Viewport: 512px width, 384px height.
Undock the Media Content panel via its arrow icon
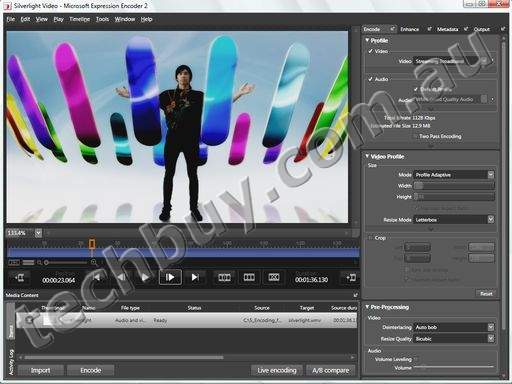tap(355, 295)
